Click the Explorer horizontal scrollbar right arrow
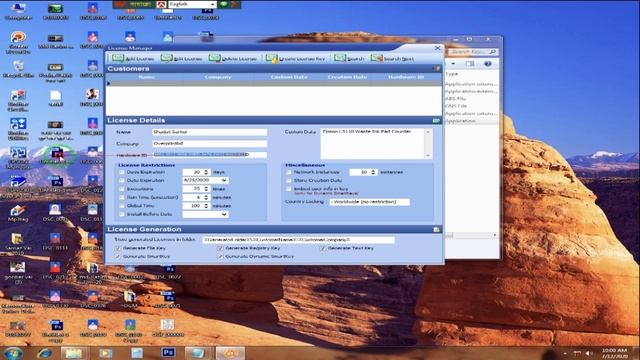 pyautogui.click(x=495, y=235)
